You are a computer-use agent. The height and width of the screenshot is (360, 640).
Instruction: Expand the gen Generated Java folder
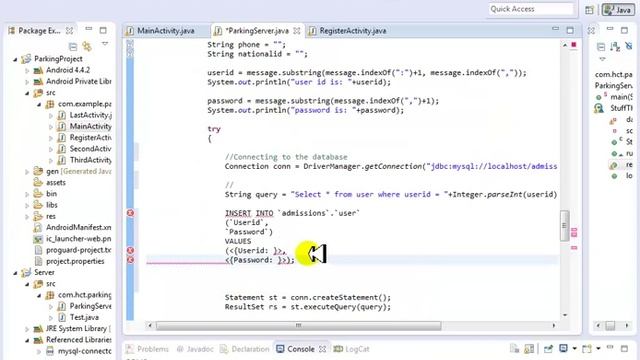coord(27,171)
